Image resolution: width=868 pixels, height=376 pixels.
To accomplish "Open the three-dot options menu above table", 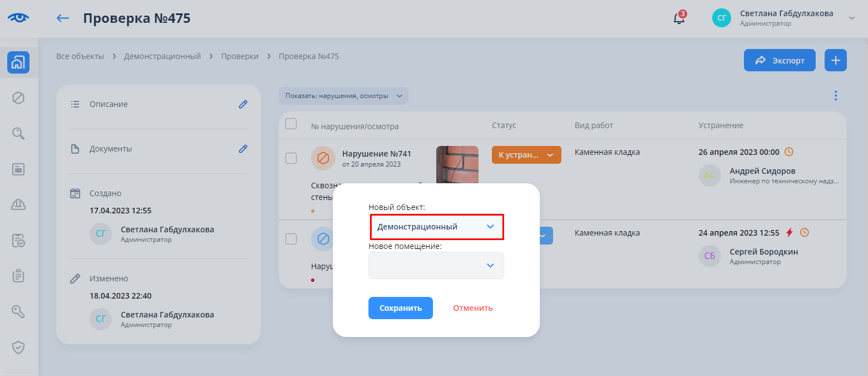I will [x=835, y=96].
